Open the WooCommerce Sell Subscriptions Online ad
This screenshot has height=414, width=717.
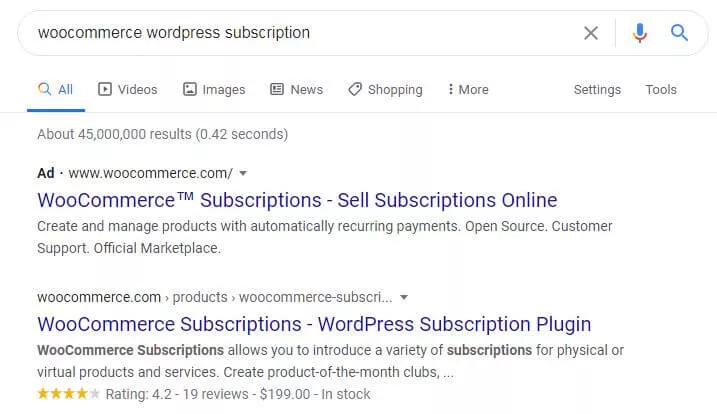297,199
